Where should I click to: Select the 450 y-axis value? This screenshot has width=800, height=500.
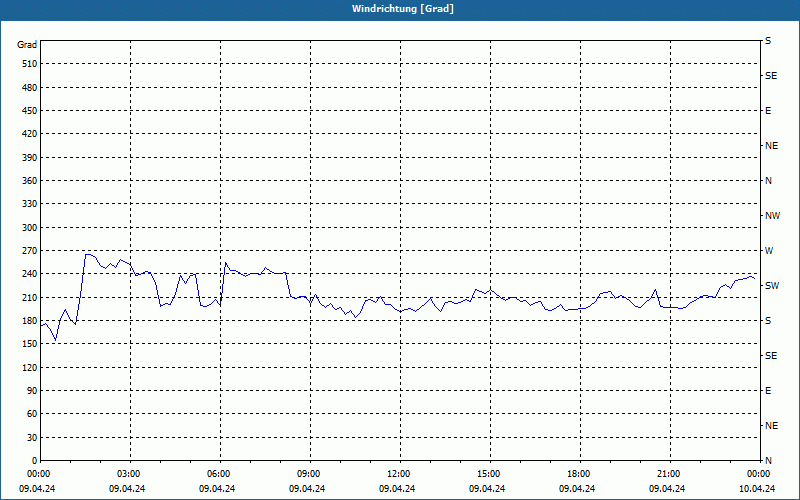29,111
